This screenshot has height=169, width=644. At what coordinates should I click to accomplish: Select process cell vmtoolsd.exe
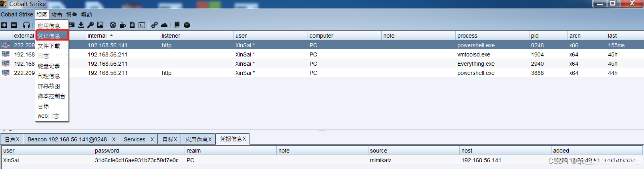point(492,54)
